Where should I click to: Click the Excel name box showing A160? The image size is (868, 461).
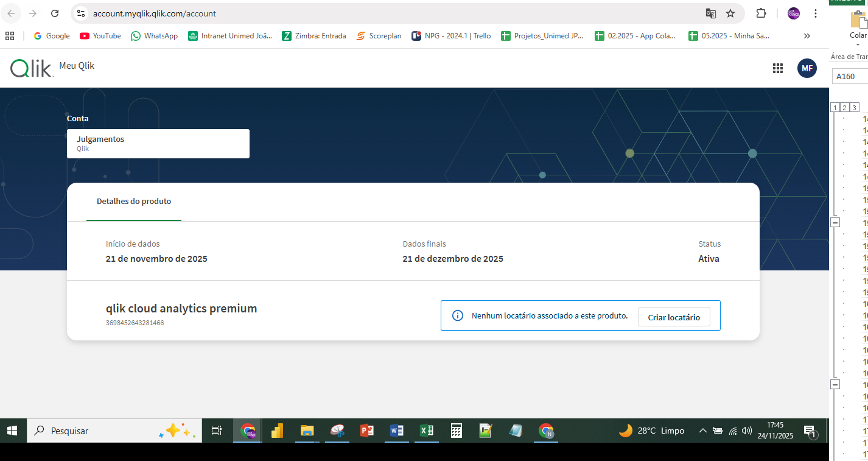click(850, 77)
